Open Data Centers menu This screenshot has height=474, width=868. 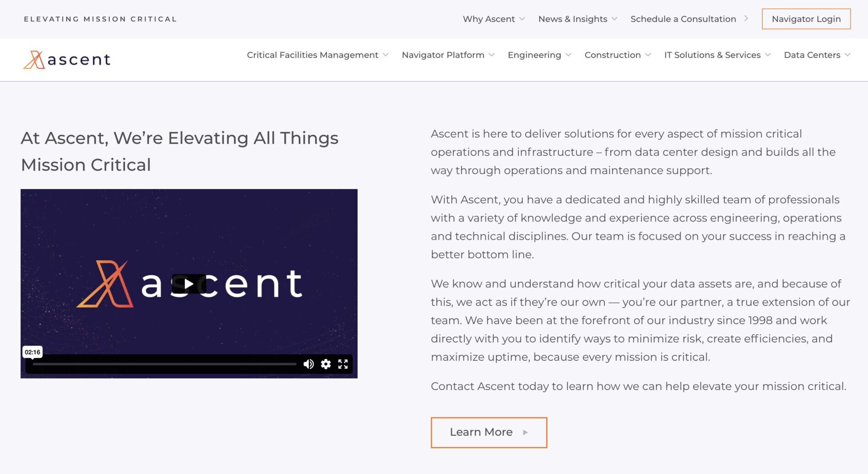tap(812, 55)
